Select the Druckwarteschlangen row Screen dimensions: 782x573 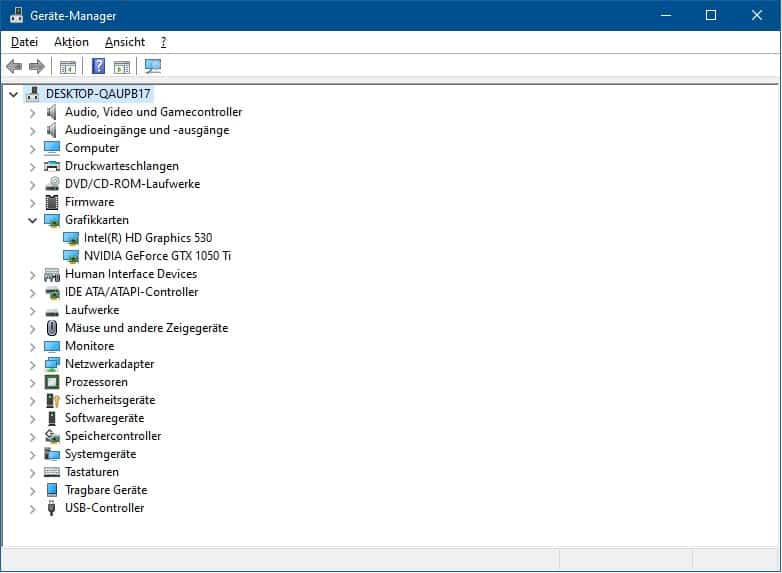coord(122,166)
